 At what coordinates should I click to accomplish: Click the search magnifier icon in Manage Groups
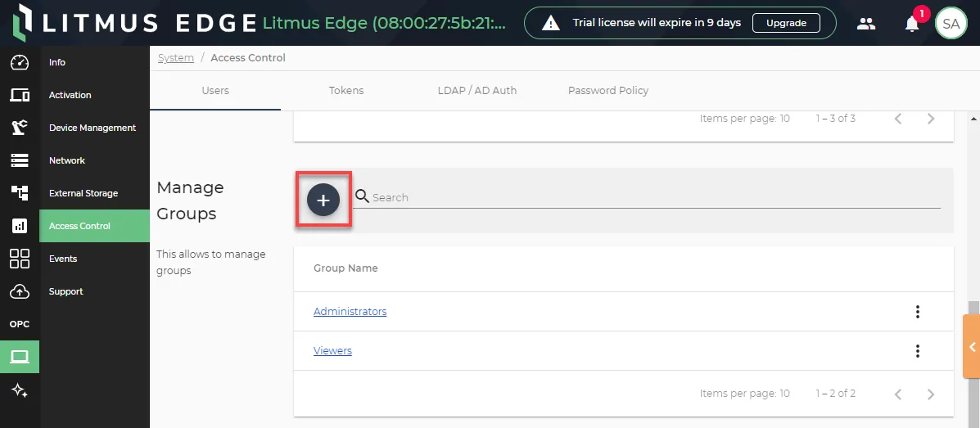coord(362,196)
